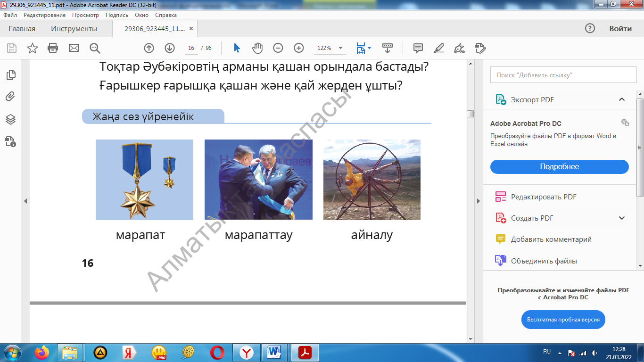The height and width of the screenshot is (362, 644).
Task: Expand the Создать PDF section chevron
Action: 622,218
